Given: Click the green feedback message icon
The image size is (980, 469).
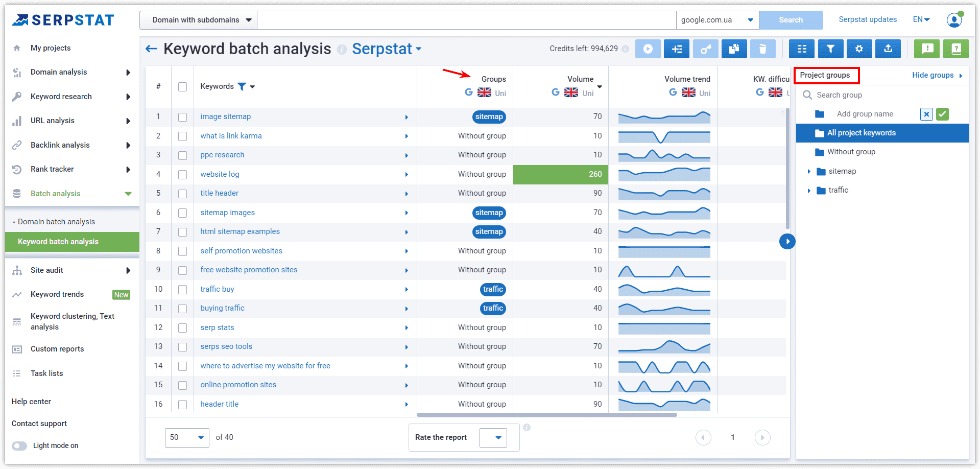Looking at the screenshot, I should click(927, 49).
